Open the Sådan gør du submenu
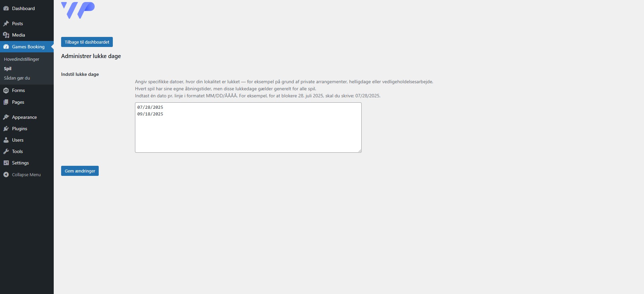Image resolution: width=644 pixels, height=294 pixels. (17, 78)
